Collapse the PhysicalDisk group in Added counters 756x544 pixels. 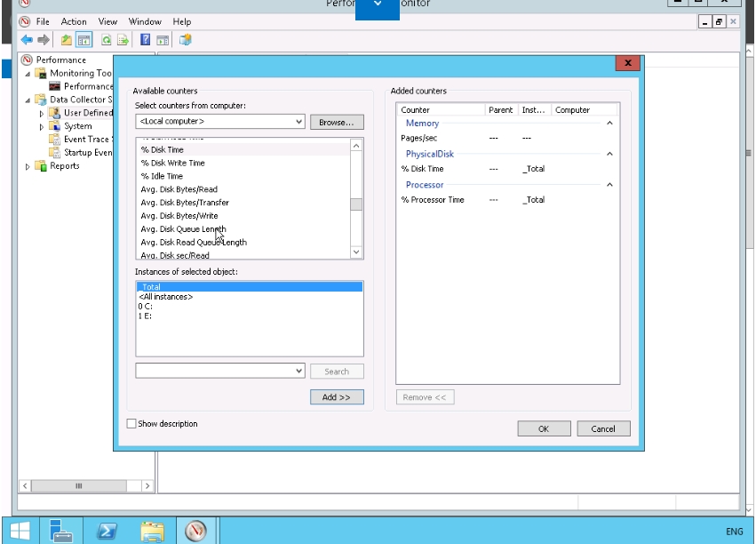(609, 155)
